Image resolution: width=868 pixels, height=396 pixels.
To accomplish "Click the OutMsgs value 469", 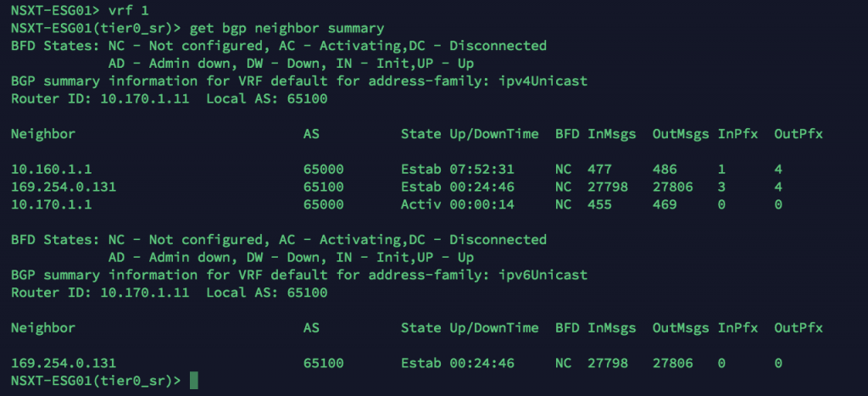I will coord(665,204).
